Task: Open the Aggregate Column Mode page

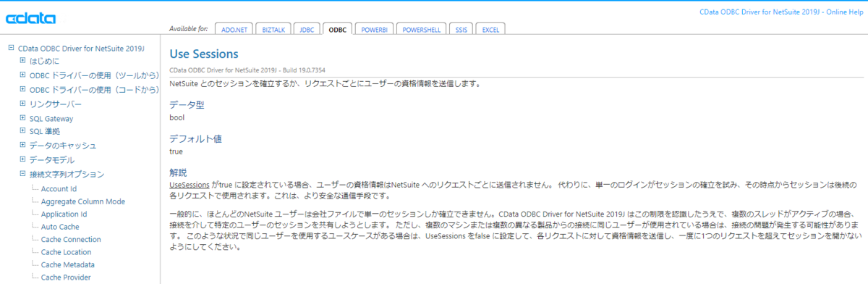Action: (x=83, y=201)
